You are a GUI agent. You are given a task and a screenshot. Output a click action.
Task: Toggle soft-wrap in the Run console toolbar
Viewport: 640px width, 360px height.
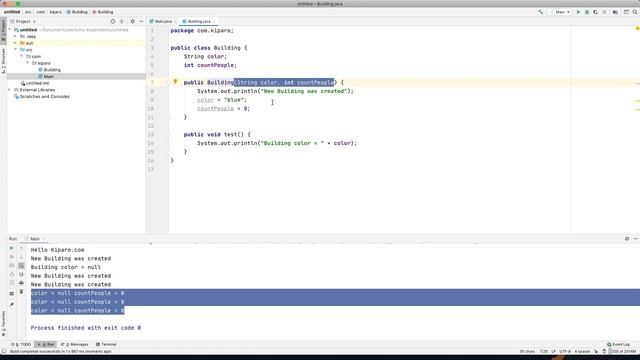click(21, 266)
